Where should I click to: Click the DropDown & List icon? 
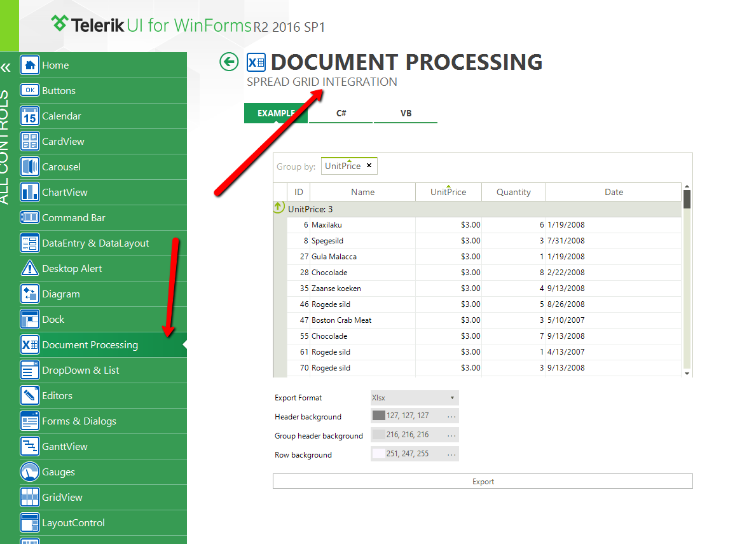(x=30, y=370)
